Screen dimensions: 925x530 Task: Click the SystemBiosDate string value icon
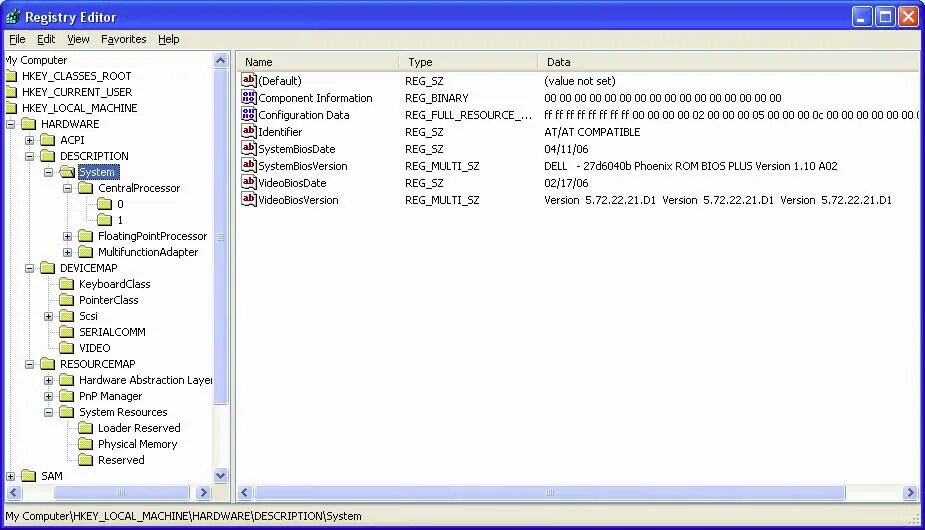(x=249, y=149)
